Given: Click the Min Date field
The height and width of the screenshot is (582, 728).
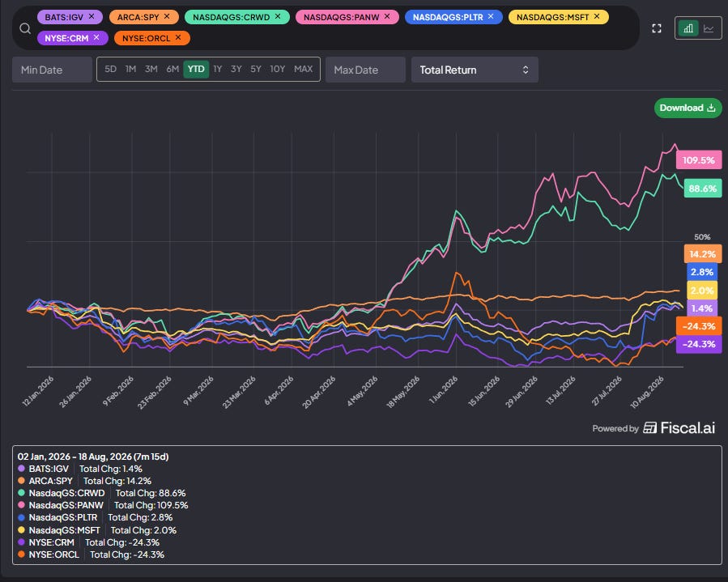Looking at the screenshot, I should 52,70.
